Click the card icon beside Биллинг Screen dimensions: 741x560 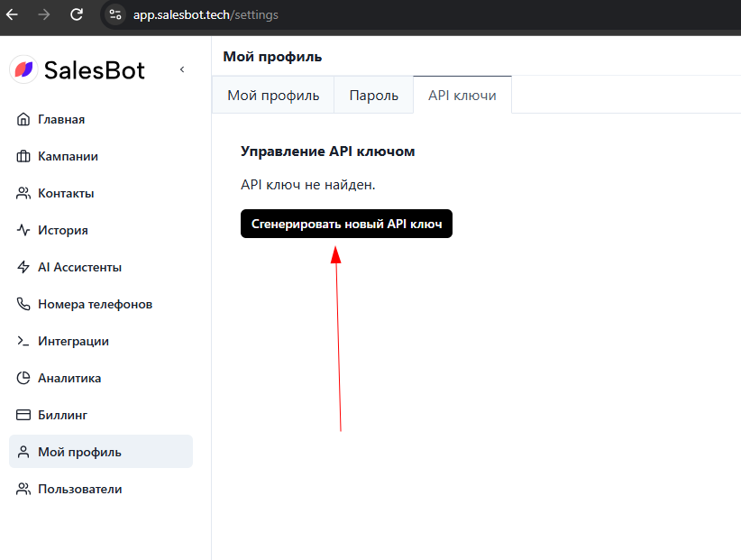point(23,415)
